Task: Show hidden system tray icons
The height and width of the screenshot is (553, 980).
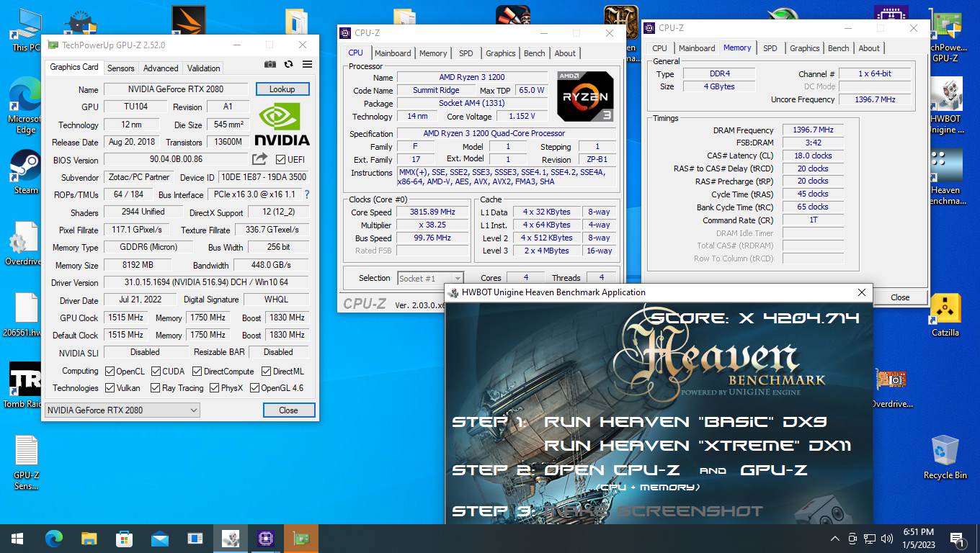Action: point(835,539)
